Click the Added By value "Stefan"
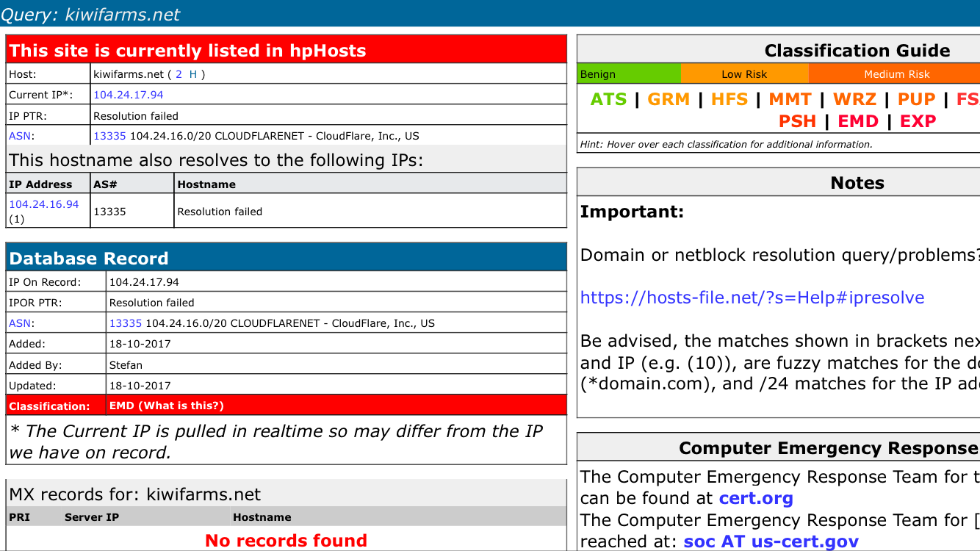The width and height of the screenshot is (980, 551). (126, 365)
